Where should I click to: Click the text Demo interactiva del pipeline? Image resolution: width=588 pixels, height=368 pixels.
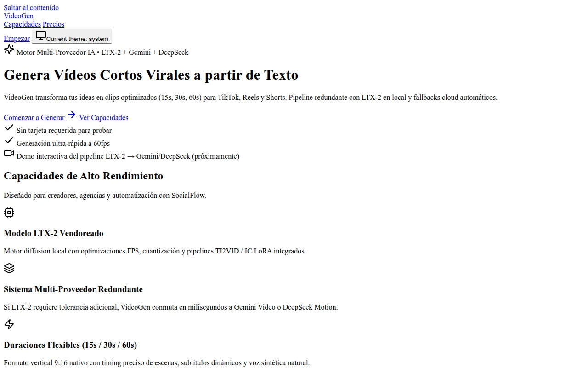click(x=128, y=156)
